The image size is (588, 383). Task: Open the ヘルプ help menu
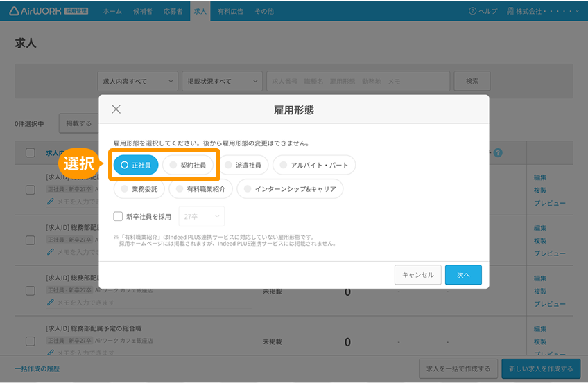pos(483,11)
